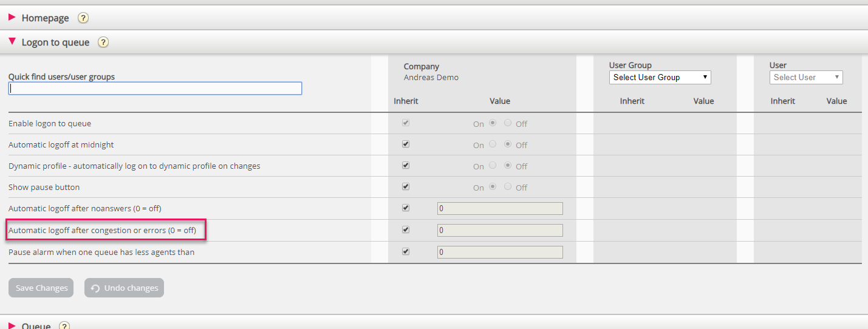Select On for Automatic logoff at midnight

pyautogui.click(x=493, y=144)
